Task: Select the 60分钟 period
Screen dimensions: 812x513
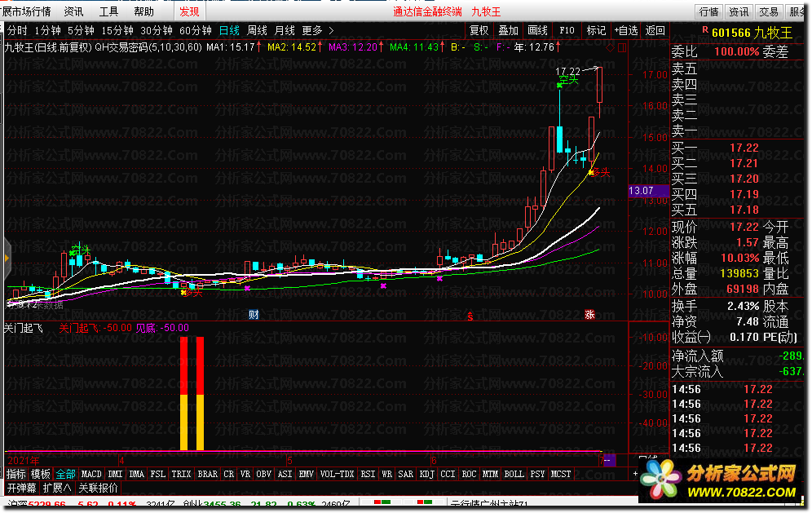Action: (195, 30)
